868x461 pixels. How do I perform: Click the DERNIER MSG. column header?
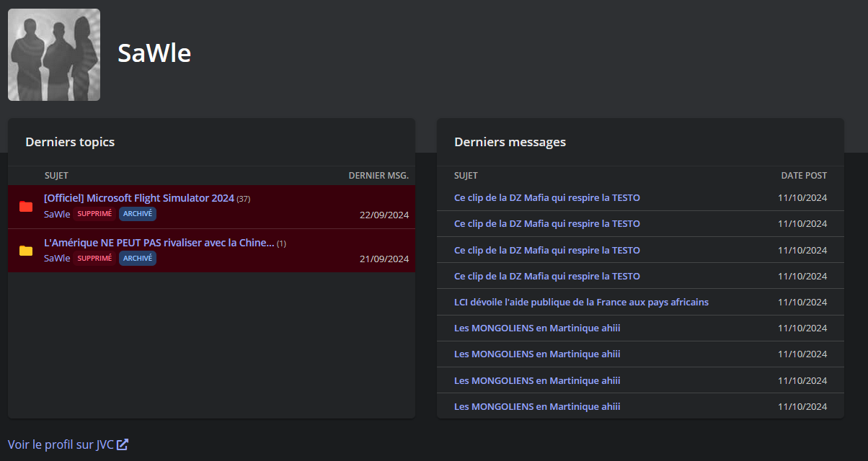[x=378, y=176]
